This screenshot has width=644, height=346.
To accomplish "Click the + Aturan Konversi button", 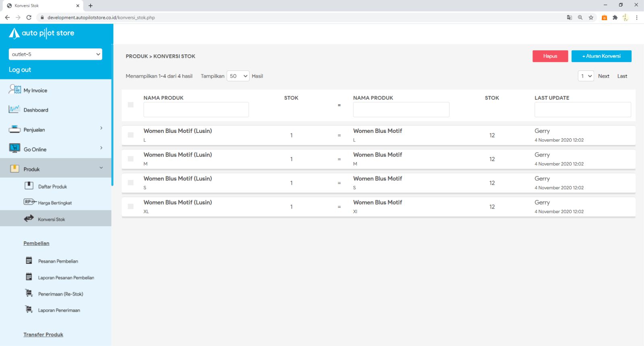I will [601, 56].
